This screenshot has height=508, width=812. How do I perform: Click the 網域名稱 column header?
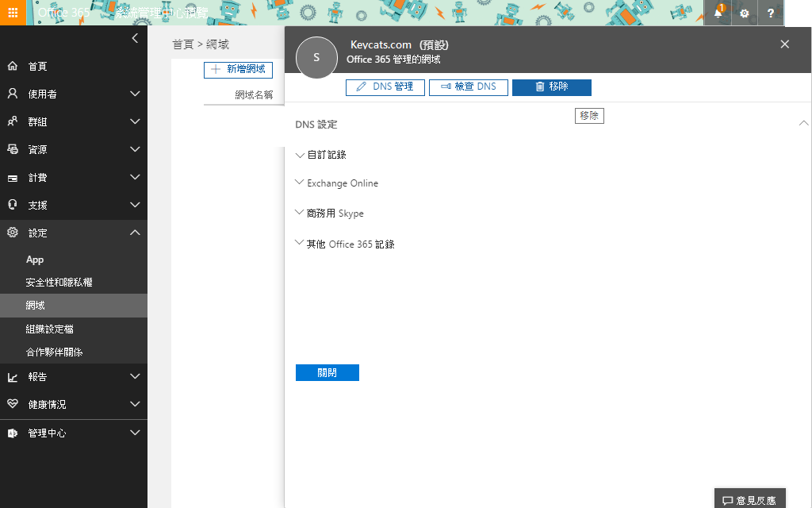(x=254, y=95)
